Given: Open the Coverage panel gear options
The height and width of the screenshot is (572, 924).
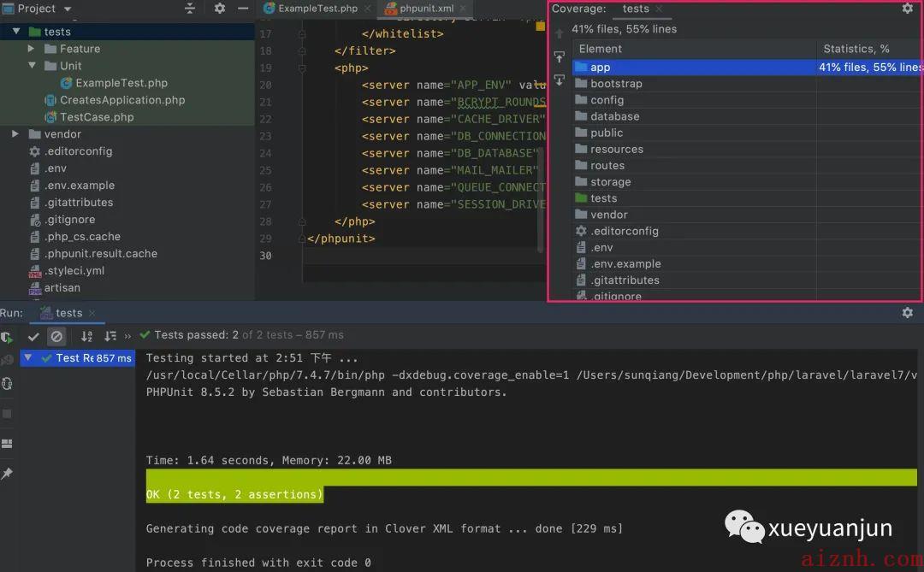Looking at the screenshot, I should (908, 9).
